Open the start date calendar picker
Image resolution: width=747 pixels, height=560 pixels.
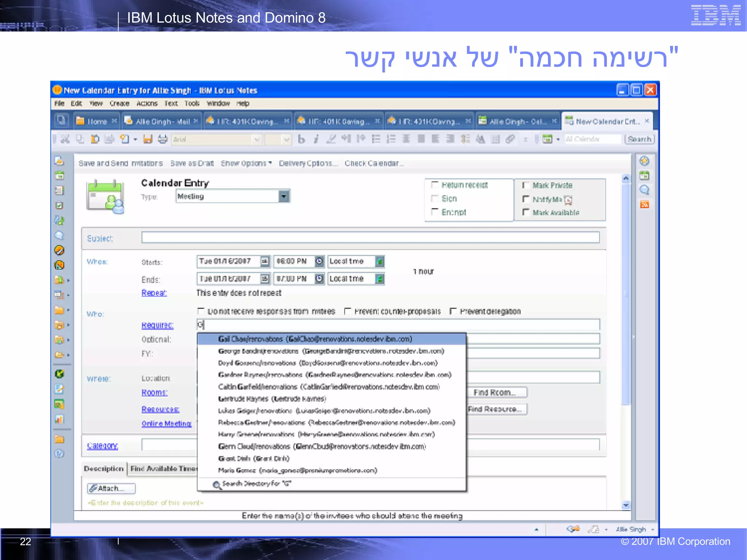[x=265, y=261]
